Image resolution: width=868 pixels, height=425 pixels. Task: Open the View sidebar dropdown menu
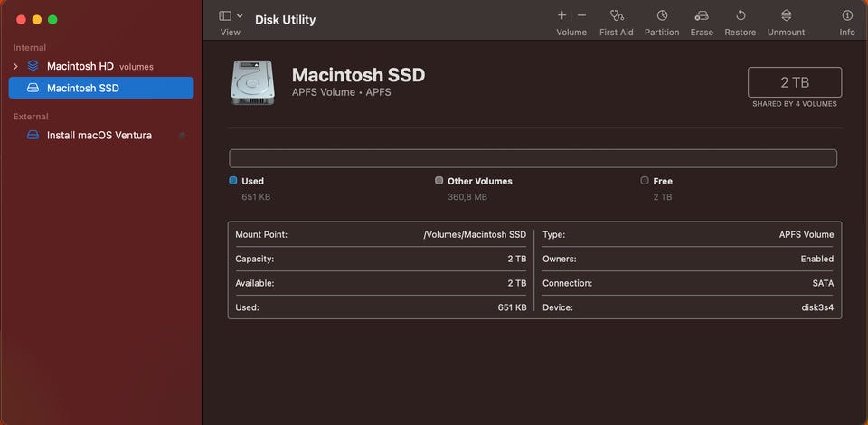pos(225,16)
